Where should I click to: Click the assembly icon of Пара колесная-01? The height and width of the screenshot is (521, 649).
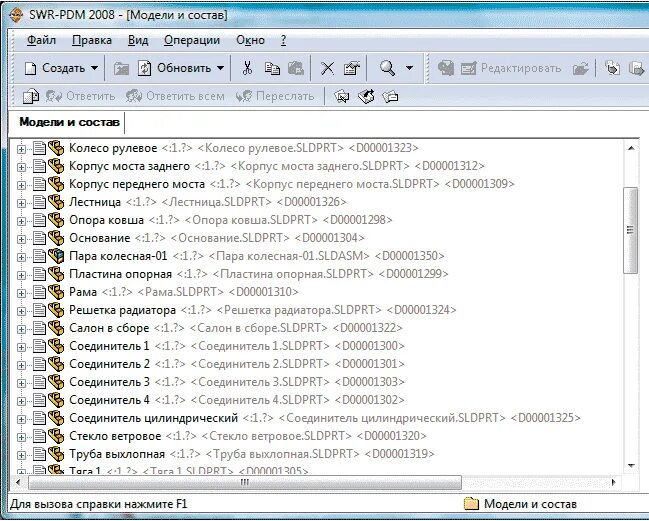(56, 256)
